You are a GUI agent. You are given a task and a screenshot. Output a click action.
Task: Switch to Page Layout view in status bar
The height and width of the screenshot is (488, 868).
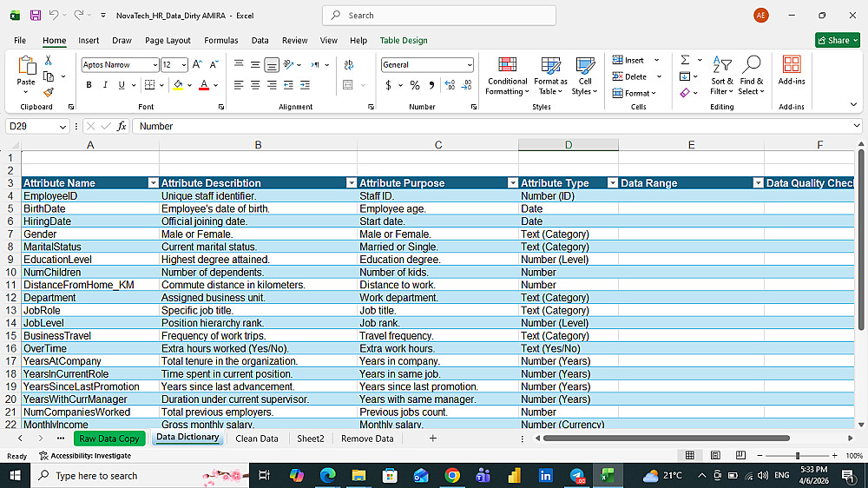pyautogui.click(x=715, y=455)
